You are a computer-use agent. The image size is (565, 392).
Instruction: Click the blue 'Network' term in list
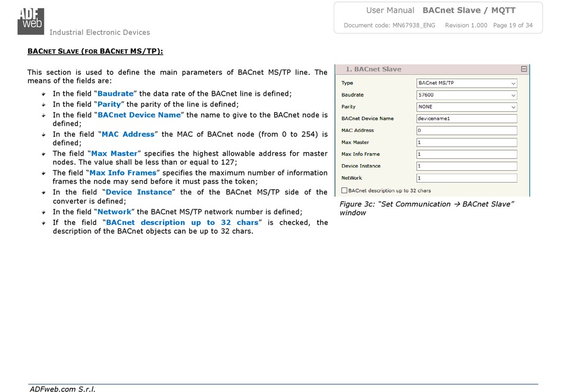(x=114, y=212)
